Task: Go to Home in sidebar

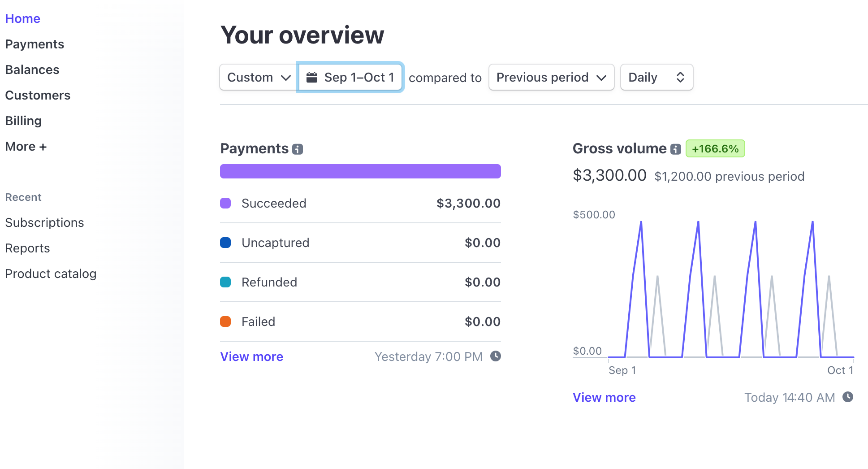Action: pos(23,19)
